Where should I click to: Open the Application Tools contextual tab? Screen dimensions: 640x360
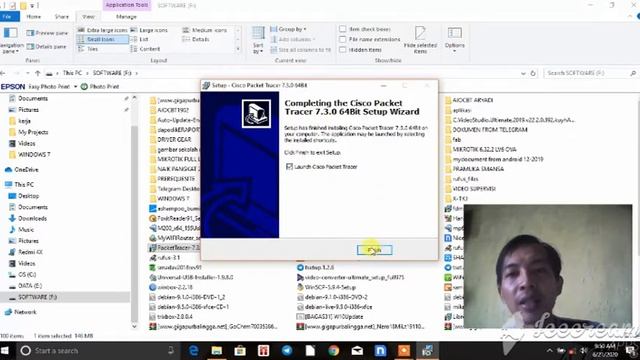tap(127, 5)
